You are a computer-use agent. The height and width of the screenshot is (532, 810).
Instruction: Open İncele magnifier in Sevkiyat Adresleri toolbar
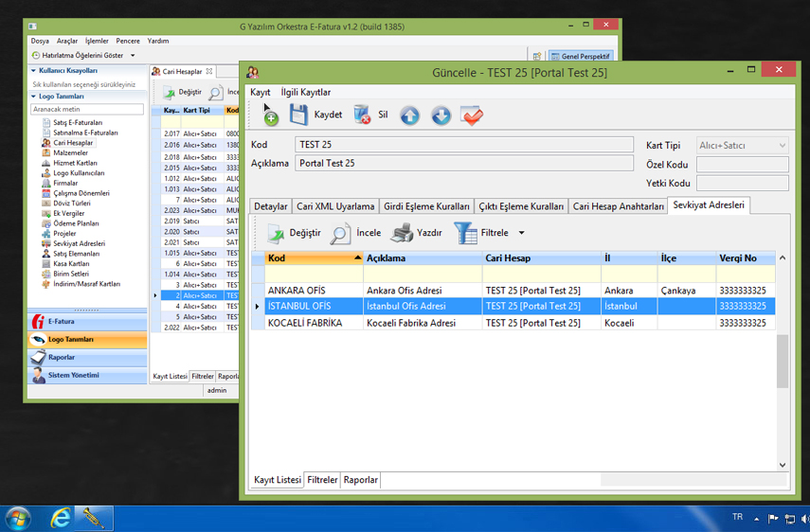click(x=341, y=233)
